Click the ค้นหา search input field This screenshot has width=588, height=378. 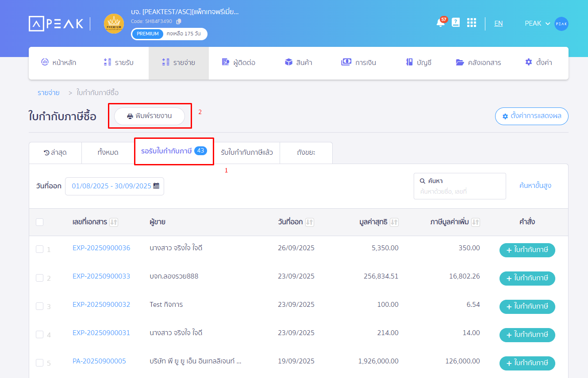(459, 191)
